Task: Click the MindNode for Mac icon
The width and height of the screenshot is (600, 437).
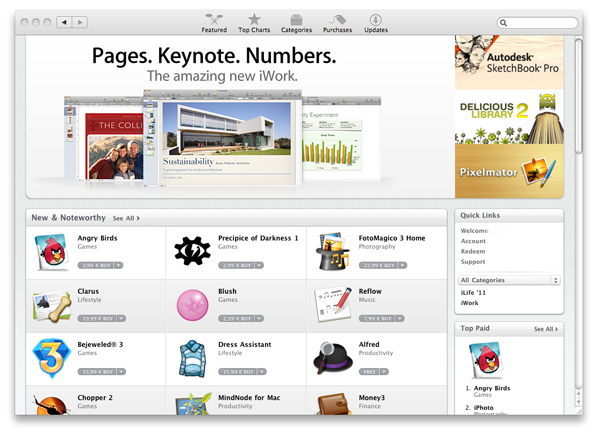Action: coord(193,404)
